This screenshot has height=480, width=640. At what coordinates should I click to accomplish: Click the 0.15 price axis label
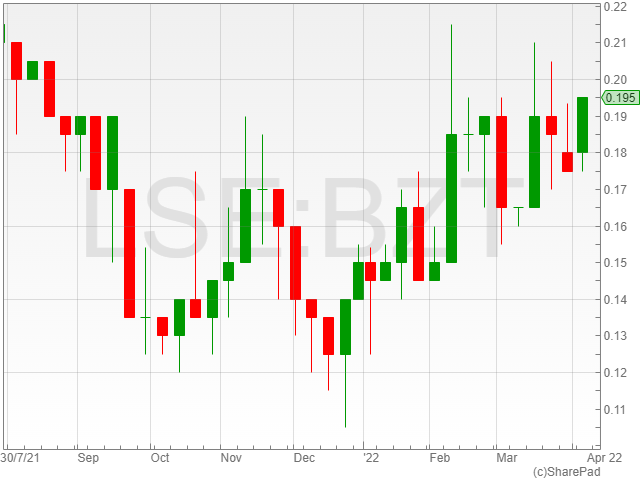point(615,263)
